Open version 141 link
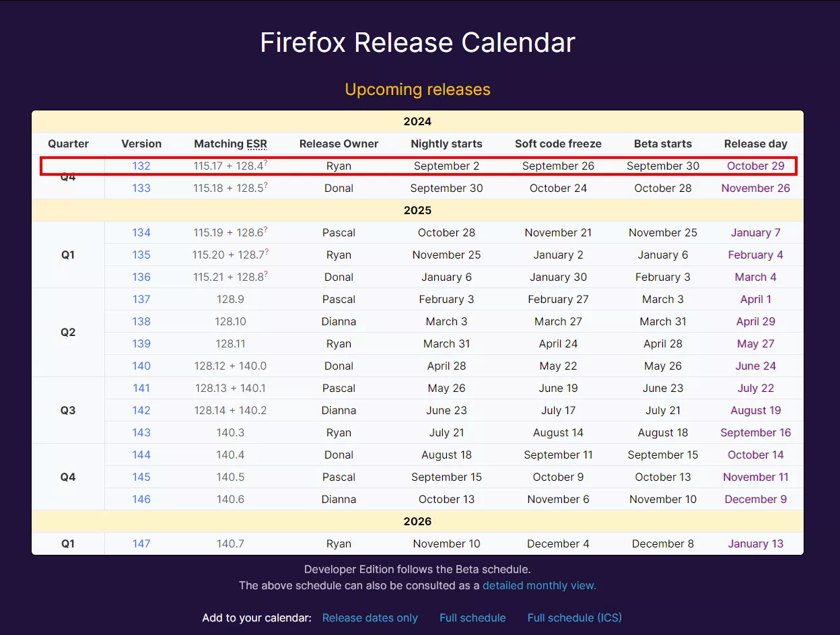 pos(141,388)
